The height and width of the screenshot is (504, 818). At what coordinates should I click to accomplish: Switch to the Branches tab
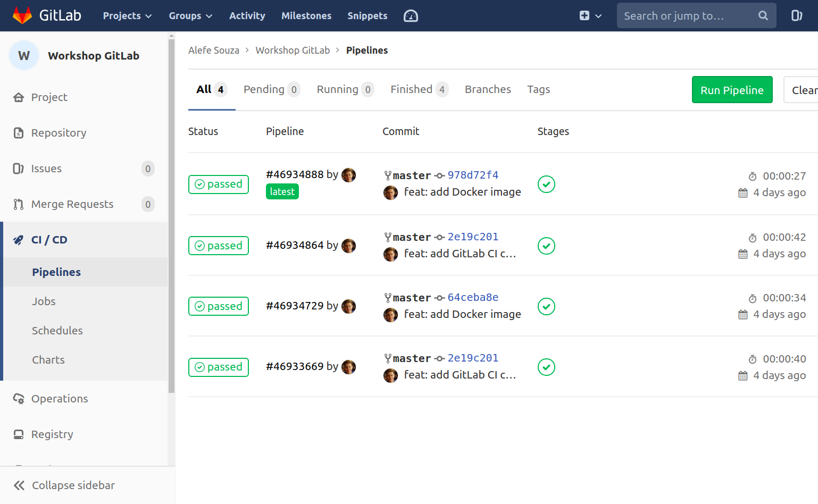[x=488, y=89]
